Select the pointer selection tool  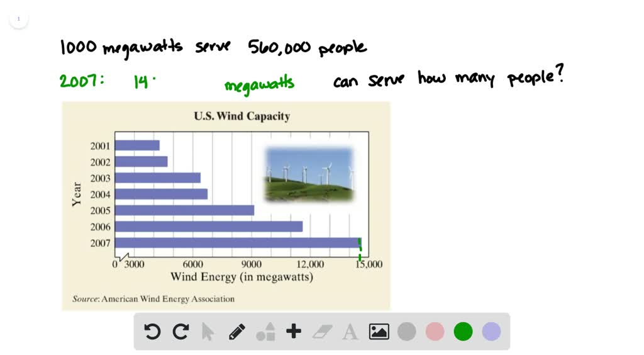[208, 332]
